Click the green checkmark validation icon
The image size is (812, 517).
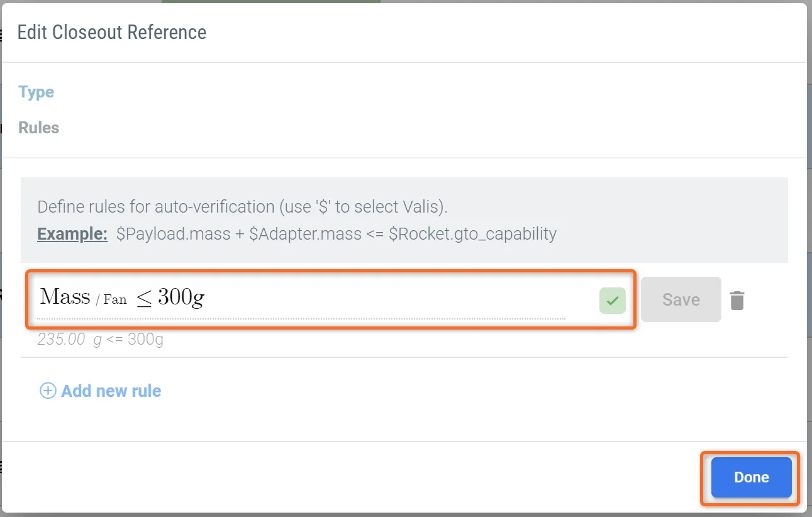612,301
